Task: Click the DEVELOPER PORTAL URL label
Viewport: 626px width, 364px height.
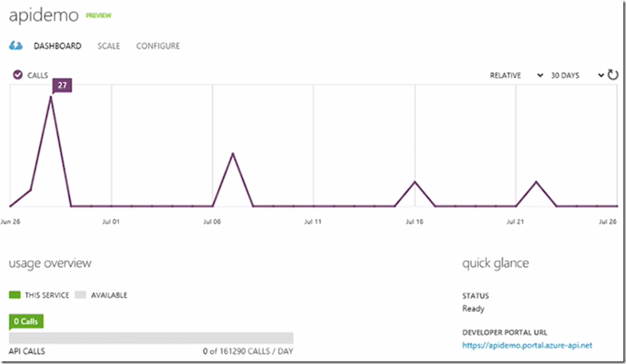Action: (x=505, y=332)
